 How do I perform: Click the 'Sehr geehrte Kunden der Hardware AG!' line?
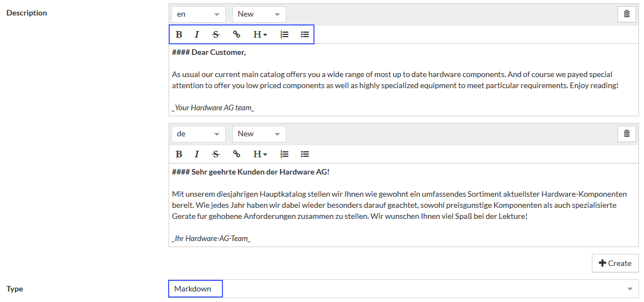pyautogui.click(x=260, y=172)
